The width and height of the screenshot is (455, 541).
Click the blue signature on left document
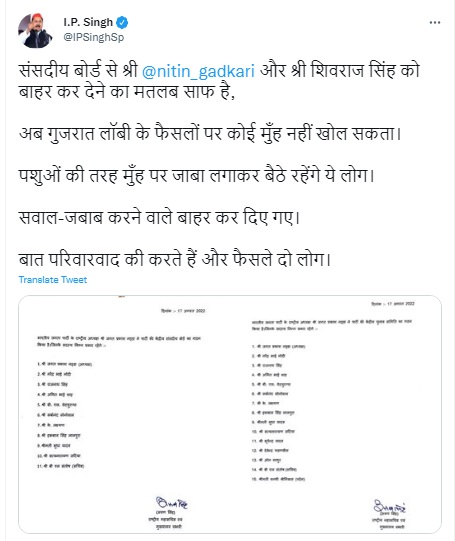pyautogui.click(x=171, y=503)
